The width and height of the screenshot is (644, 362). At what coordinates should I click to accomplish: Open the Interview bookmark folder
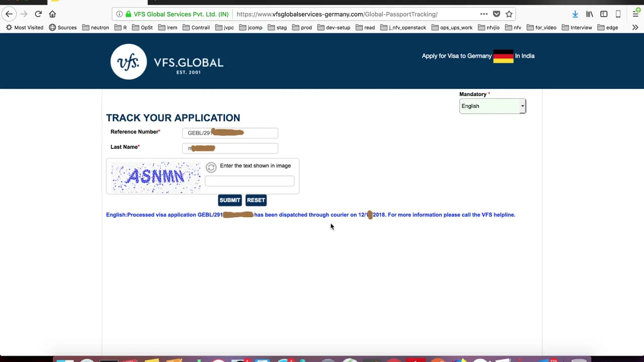pos(577,28)
